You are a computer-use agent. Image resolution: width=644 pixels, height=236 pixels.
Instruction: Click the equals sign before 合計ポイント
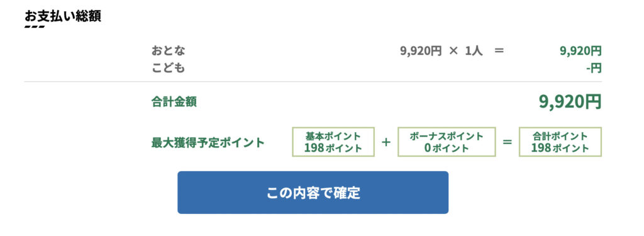coord(508,142)
